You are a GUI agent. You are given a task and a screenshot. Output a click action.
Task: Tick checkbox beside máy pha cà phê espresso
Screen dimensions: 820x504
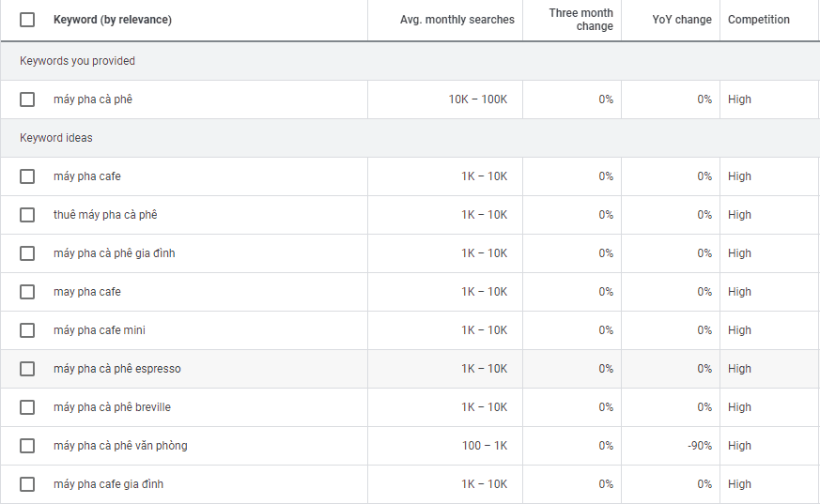[27, 369]
